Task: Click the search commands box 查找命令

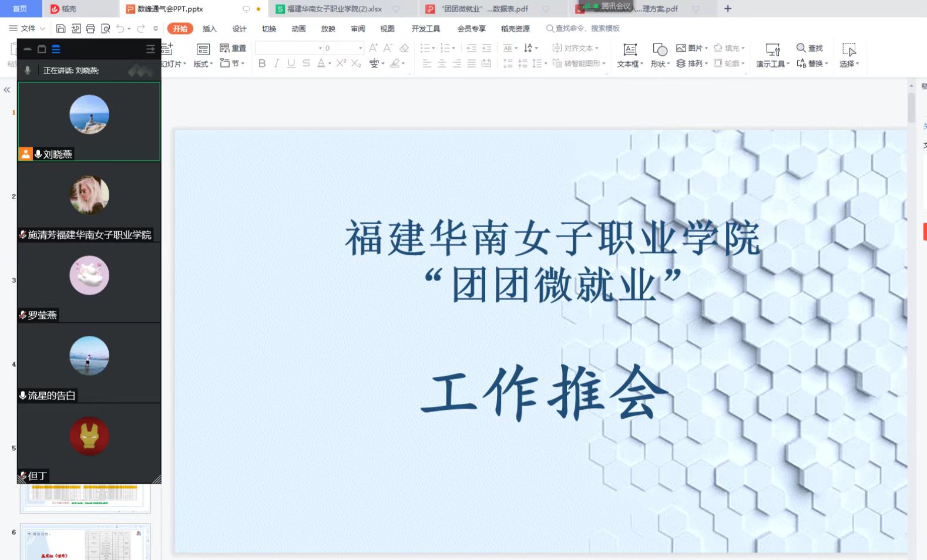Action: [583, 28]
